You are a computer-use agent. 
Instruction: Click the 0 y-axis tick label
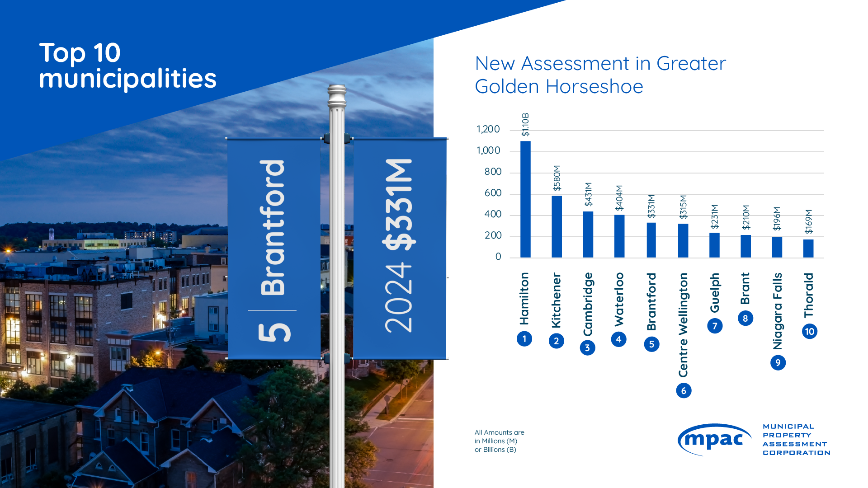pos(498,257)
